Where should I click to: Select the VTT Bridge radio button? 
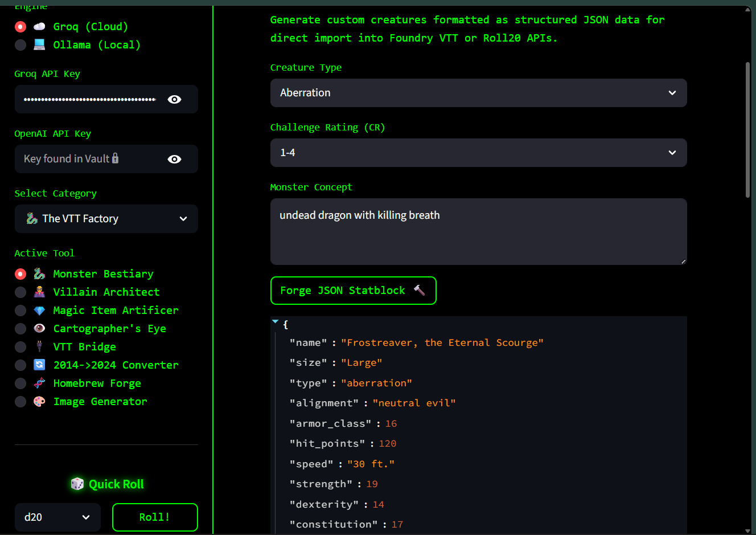20,347
